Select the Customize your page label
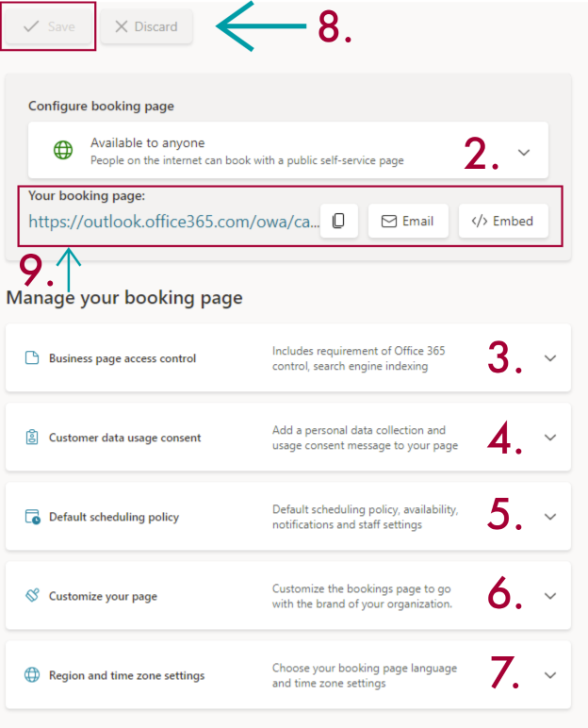Screen dimensions: 588x728 click(x=103, y=597)
